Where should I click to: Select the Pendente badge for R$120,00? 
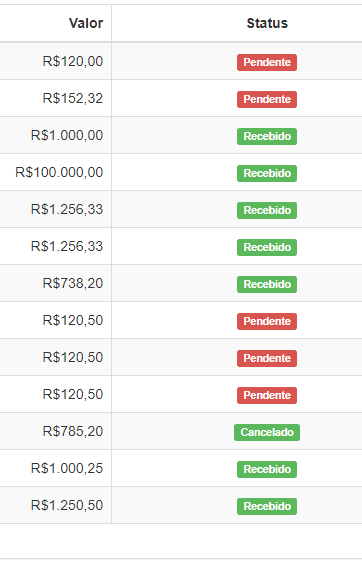267,62
